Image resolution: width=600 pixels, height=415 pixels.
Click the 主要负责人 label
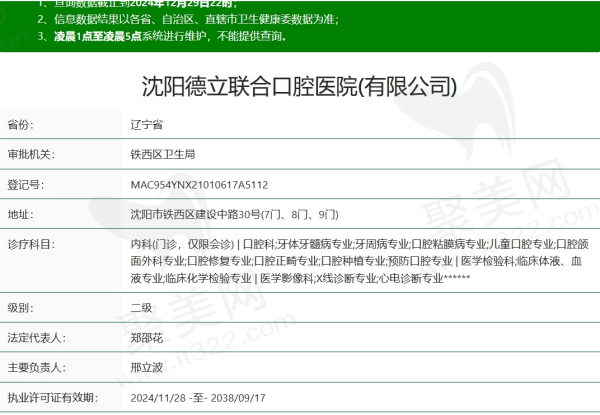pos(36,368)
